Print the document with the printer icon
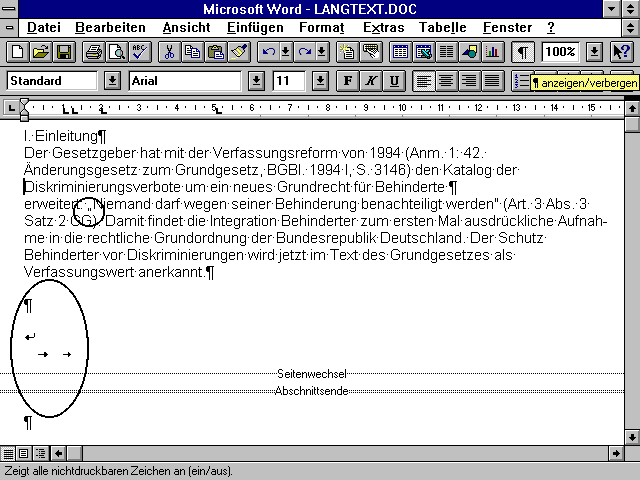Screen dimensions: 640x480 [x=93, y=52]
